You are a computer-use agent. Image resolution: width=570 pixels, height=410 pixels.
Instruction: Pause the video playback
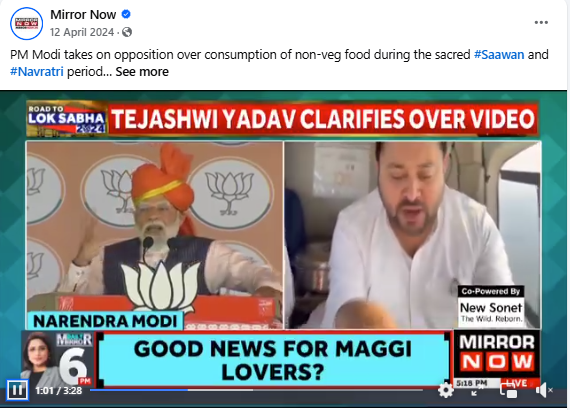(x=17, y=390)
